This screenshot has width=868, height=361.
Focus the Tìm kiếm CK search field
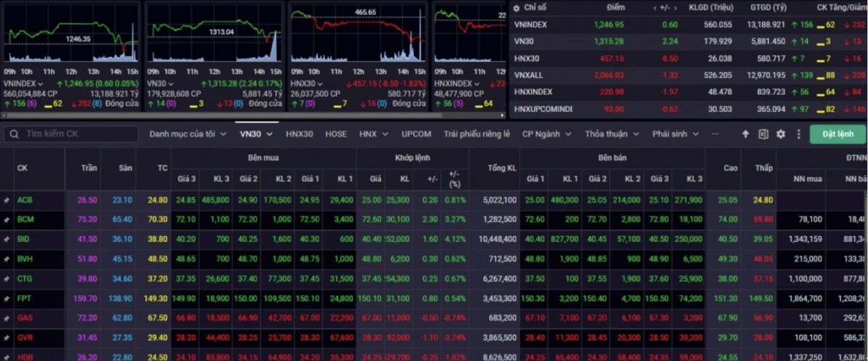(x=80, y=134)
